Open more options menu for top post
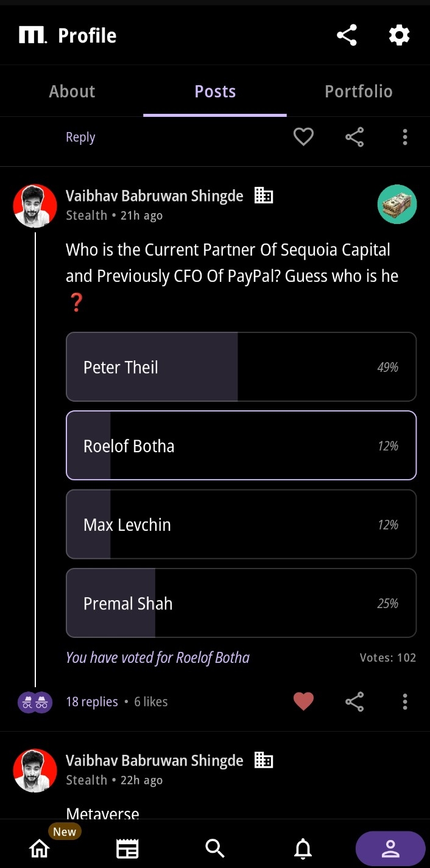The width and height of the screenshot is (430, 868). tap(405, 137)
